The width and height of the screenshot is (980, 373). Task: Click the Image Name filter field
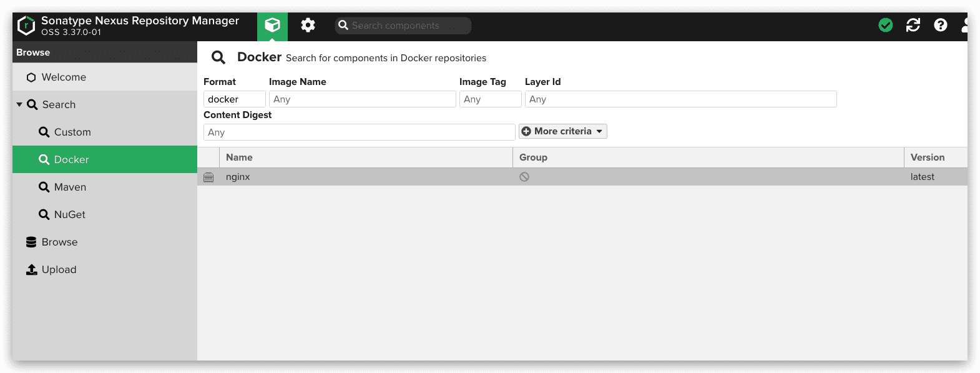[x=362, y=99]
